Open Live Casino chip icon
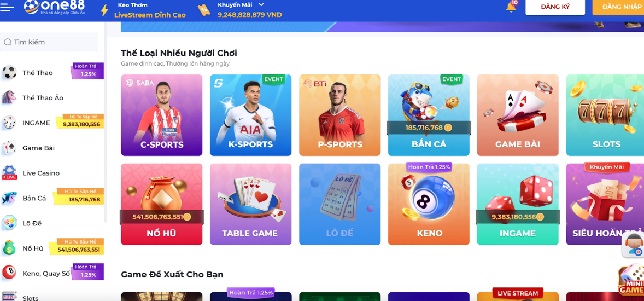644x301 pixels. pyautogui.click(x=9, y=173)
